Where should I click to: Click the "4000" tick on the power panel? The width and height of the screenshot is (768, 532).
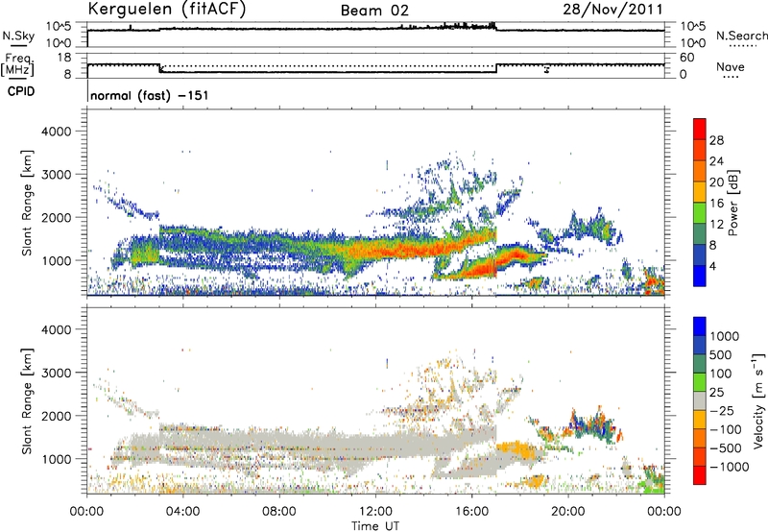click(57, 132)
